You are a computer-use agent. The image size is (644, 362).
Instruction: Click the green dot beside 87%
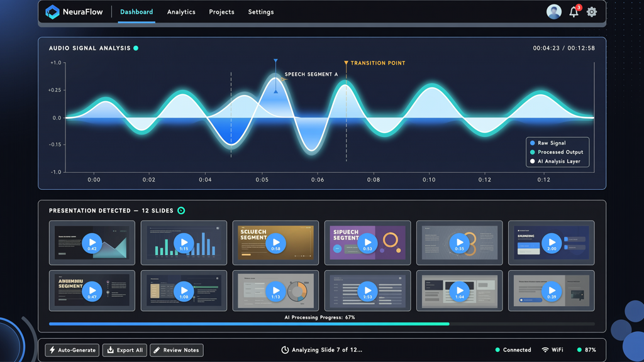(579, 349)
